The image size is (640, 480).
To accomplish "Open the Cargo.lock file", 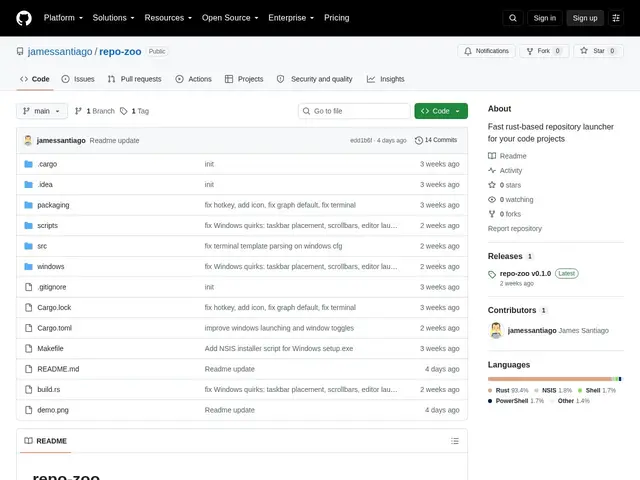I will (54, 307).
